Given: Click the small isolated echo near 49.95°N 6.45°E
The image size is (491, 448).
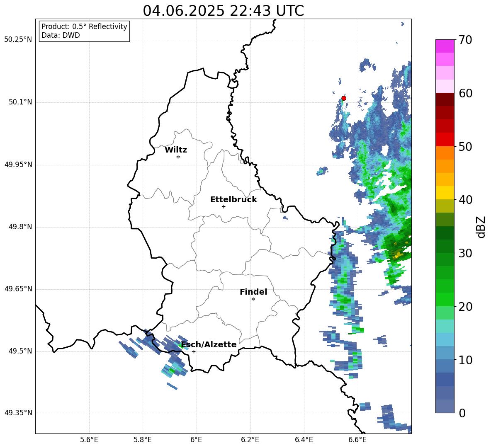Looking at the screenshot, I should [322, 171].
